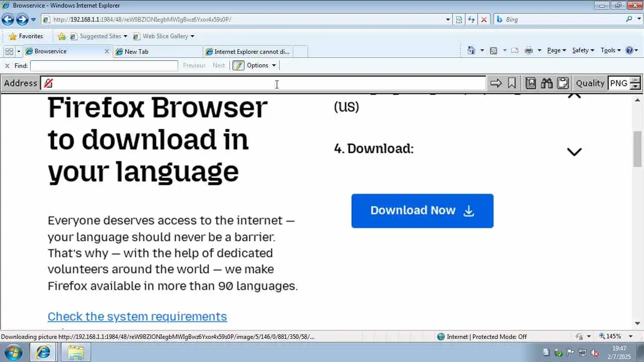Click the red Stop loading icon
Viewport: 644px width, 362px height.
[x=484, y=20]
